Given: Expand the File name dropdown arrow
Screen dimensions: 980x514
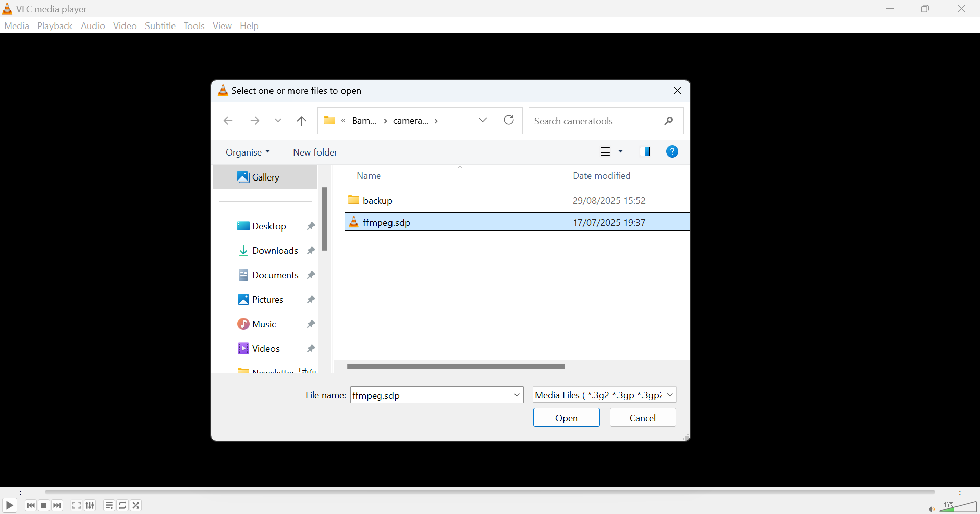Looking at the screenshot, I should 517,395.
